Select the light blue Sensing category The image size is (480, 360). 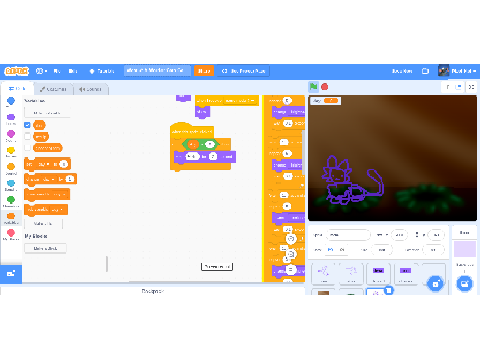point(11,185)
